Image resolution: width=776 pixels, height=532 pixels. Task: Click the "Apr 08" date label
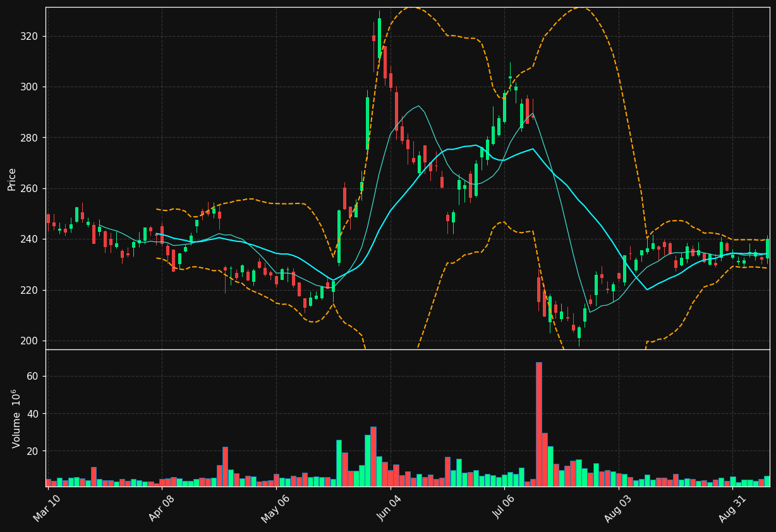[161, 509]
